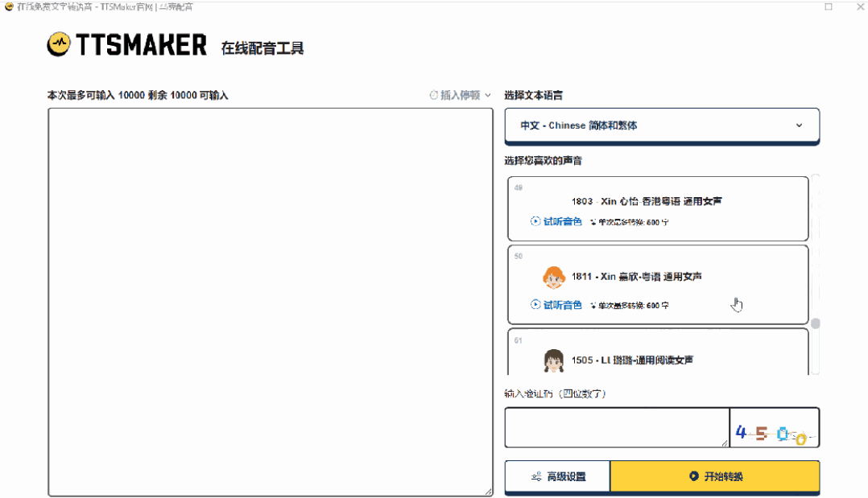Viewport: 868px width, 498px height.
Task: Click the 单次最多转换 600字 text on voice 1811
Action: pyautogui.click(x=633, y=306)
